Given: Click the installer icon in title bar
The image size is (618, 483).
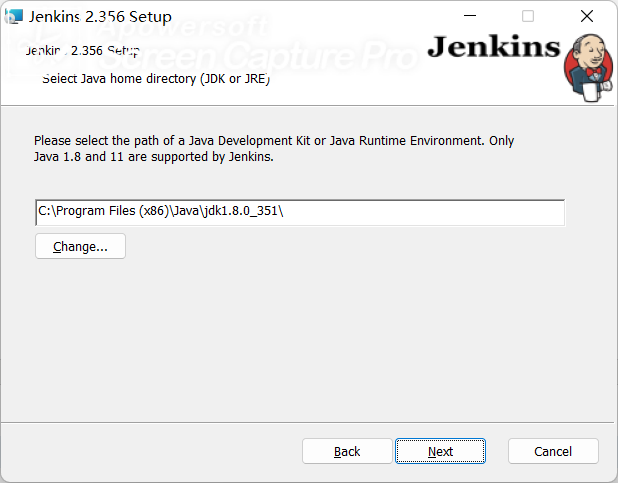Looking at the screenshot, I should tap(13, 17).
